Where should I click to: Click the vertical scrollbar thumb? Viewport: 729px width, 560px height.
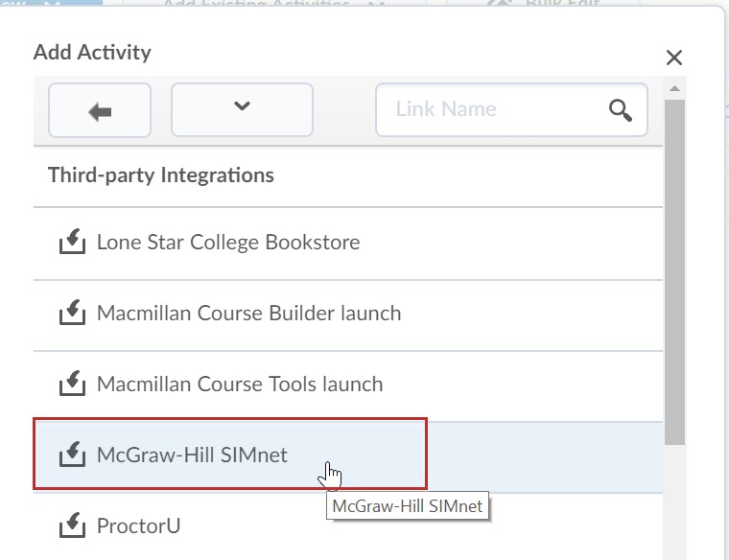coord(674,268)
